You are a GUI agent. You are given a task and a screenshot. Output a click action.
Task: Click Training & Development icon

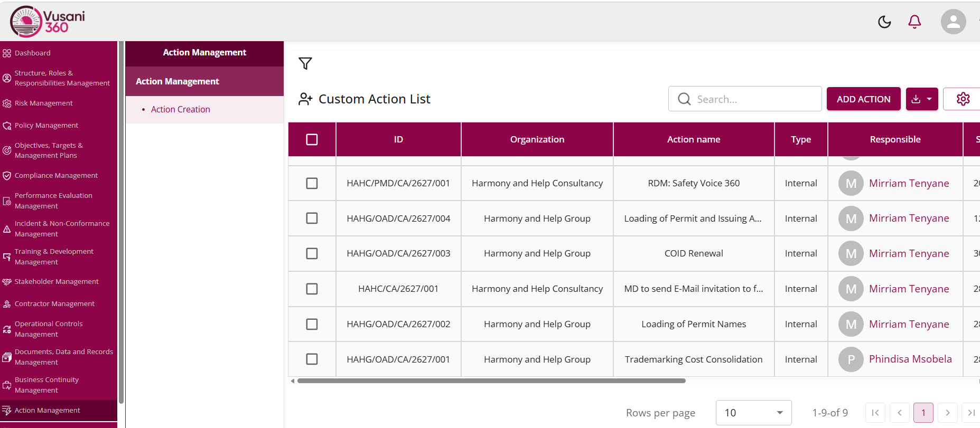(7, 257)
